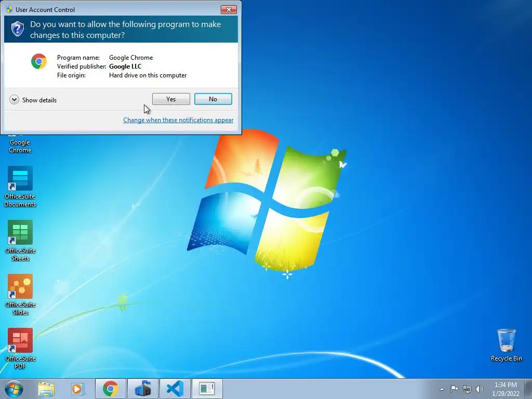The width and height of the screenshot is (532, 399).
Task: Click the 'Google Chrome' program name value
Action: click(131, 58)
